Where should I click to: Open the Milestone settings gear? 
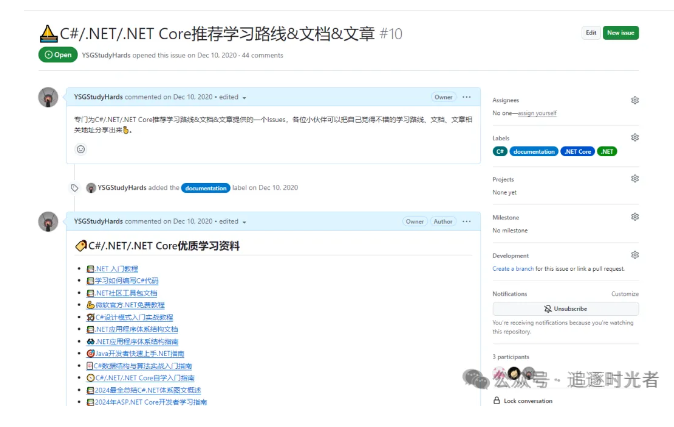[634, 217]
